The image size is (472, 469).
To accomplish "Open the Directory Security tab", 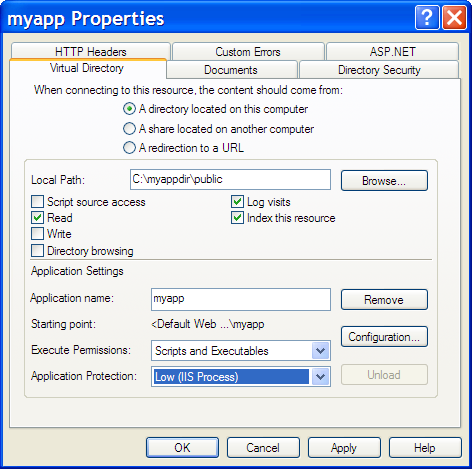I will tap(379, 70).
